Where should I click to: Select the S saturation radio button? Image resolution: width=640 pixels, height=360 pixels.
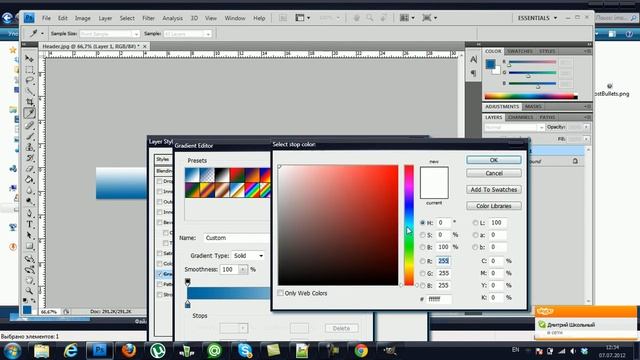422,235
